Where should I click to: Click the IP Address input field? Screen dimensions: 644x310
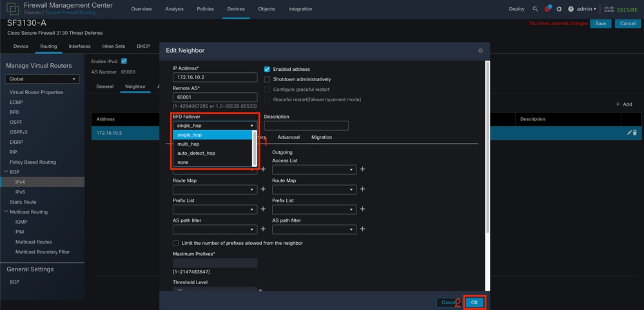tap(215, 77)
